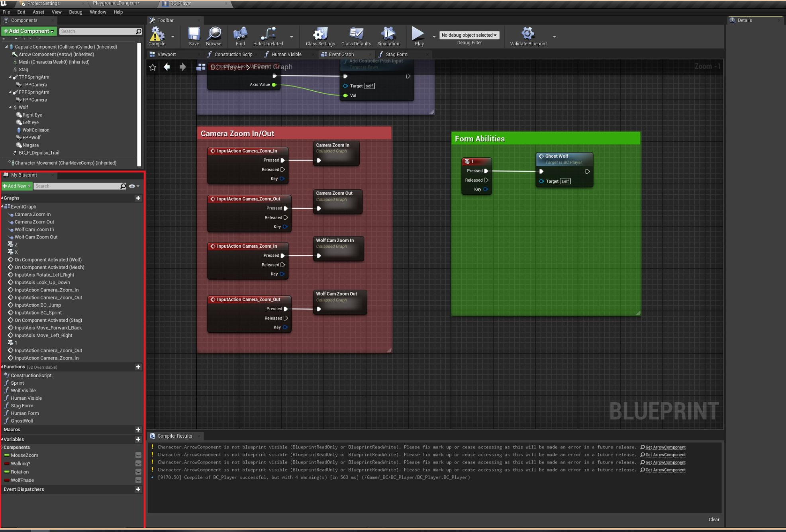Switch to the Stag Form tab
This screenshot has width=786, height=532.
(x=396, y=55)
